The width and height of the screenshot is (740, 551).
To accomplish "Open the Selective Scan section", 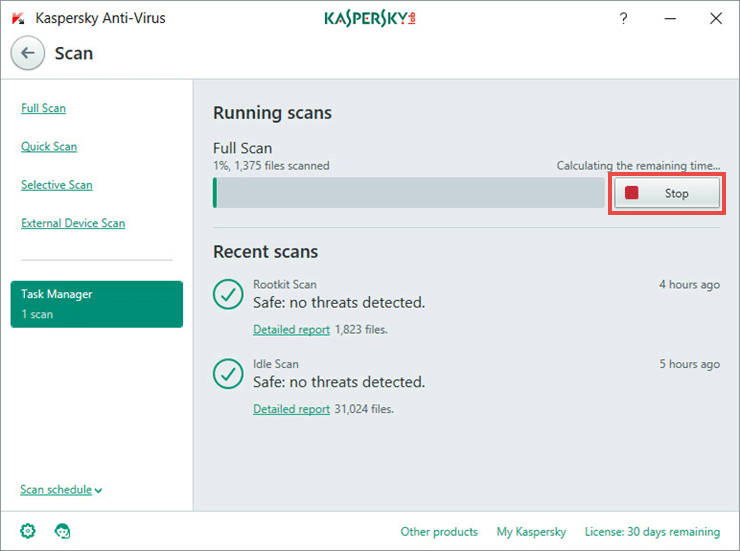I will [57, 184].
